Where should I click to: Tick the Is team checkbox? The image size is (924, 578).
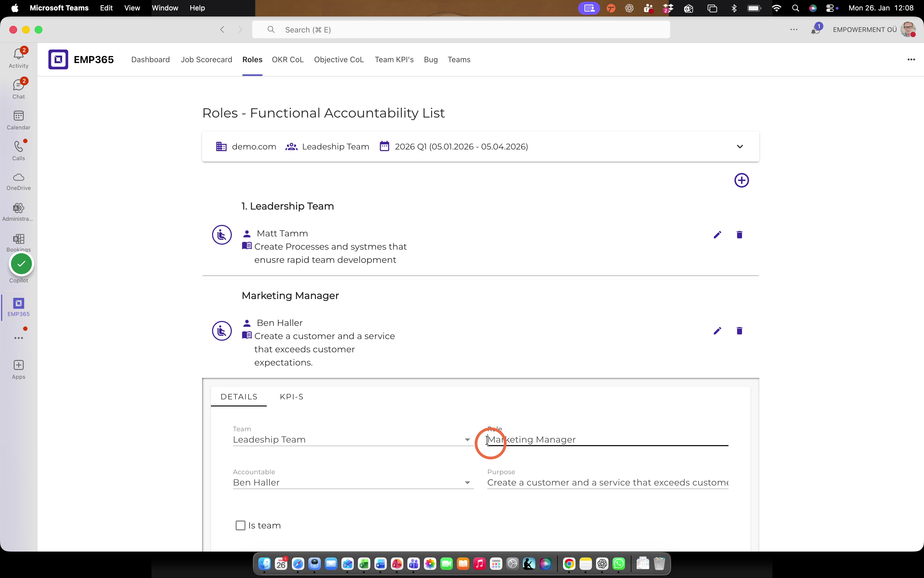coord(241,526)
